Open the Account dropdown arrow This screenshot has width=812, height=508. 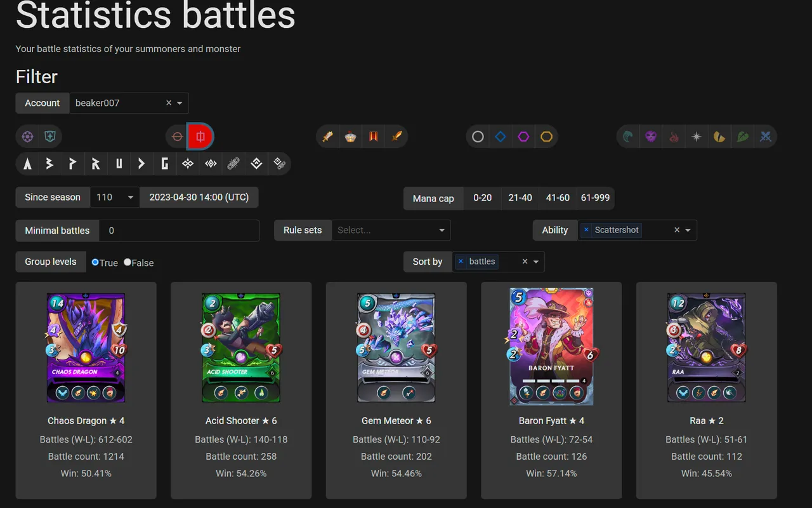[x=180, y=103]
